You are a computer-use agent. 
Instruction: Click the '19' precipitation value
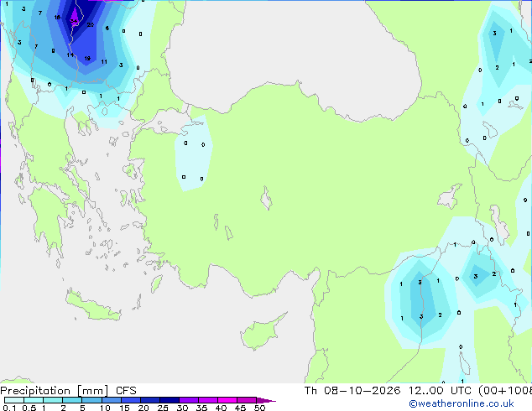[x=87, y=59]
